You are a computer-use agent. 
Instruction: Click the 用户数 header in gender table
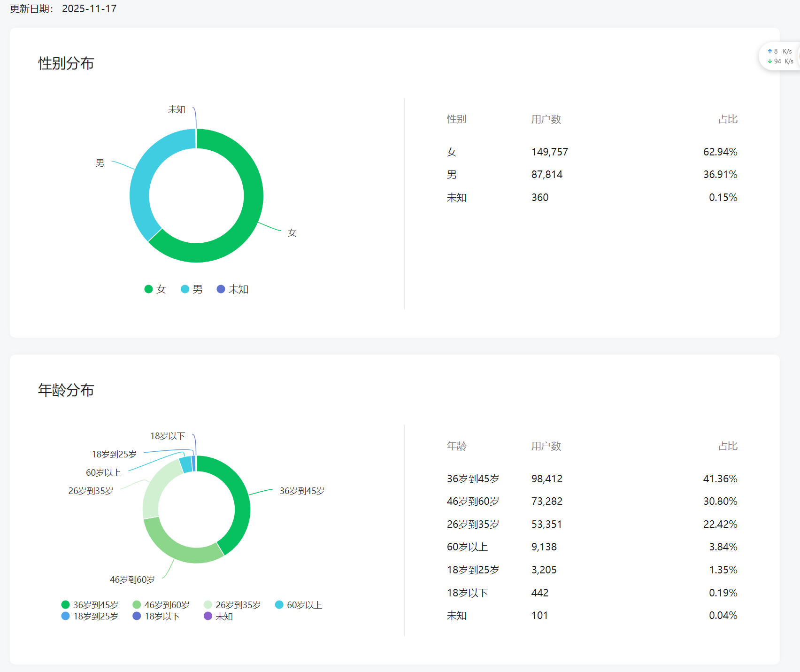546,119
